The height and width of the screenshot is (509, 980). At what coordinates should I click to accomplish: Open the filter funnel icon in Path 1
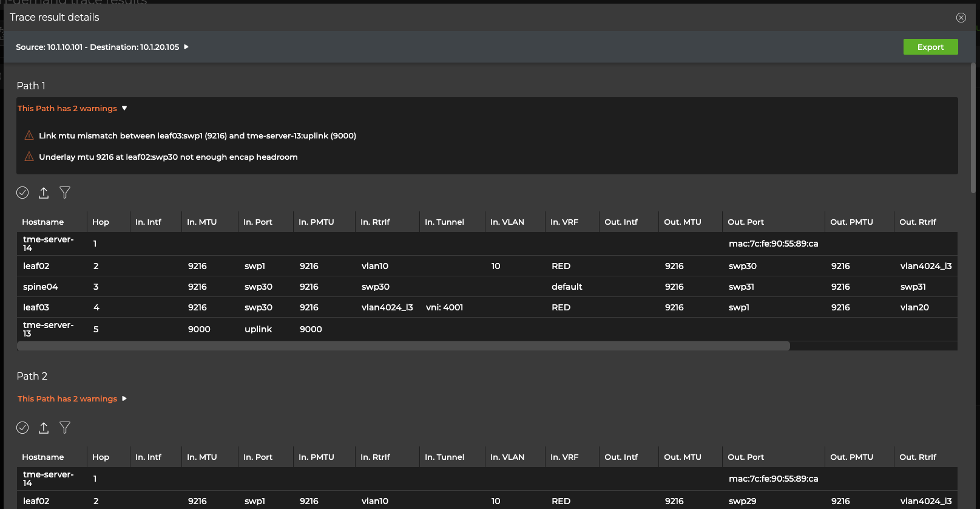[x=65, y=193]
